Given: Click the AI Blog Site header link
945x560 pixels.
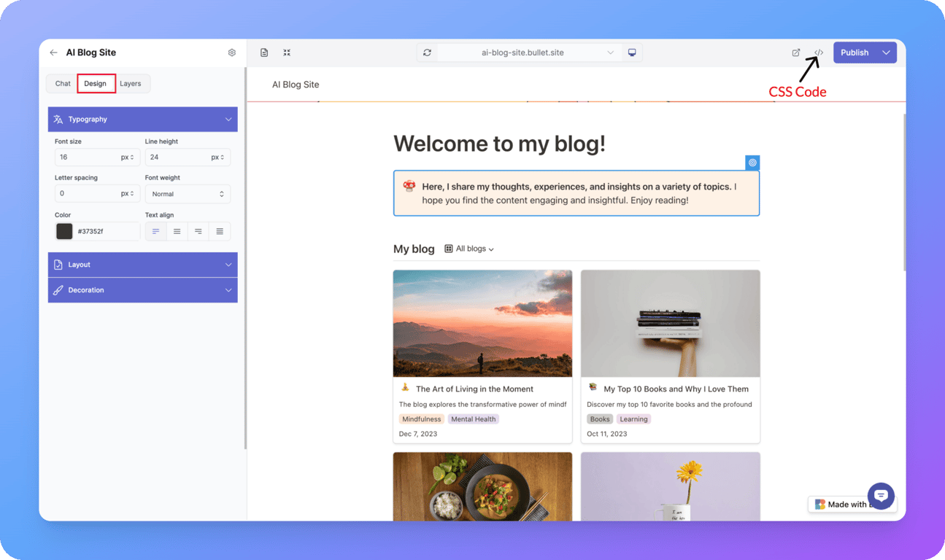Looking at the screenshot, I should (296, 85).
